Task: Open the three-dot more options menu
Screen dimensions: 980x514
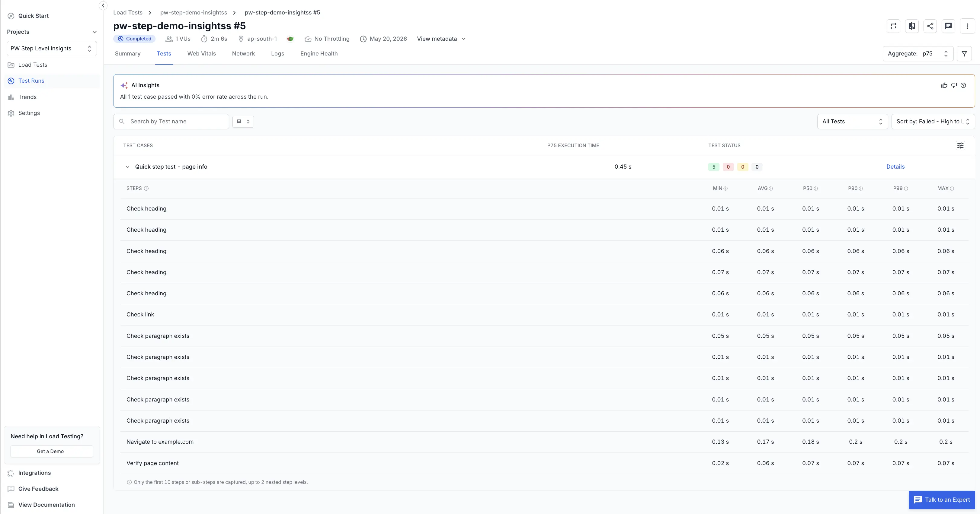Action: tap(967, 26)
